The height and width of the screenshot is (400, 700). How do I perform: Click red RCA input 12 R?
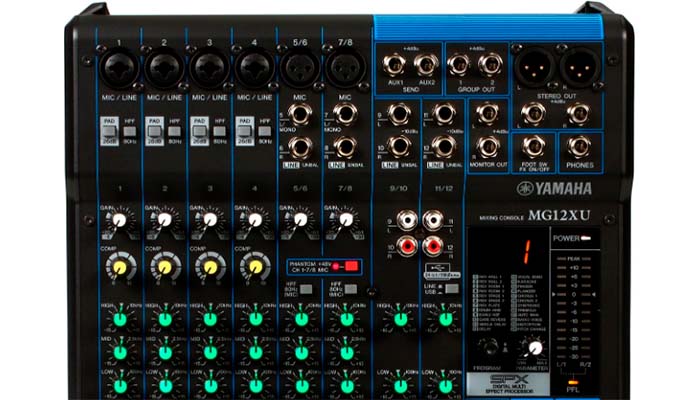coord(433,246)
